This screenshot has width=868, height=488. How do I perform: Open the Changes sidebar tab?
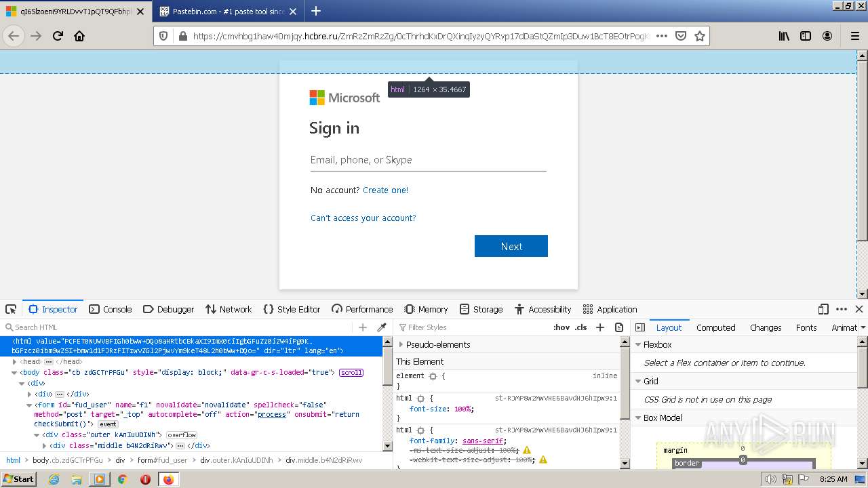(766, 327)
